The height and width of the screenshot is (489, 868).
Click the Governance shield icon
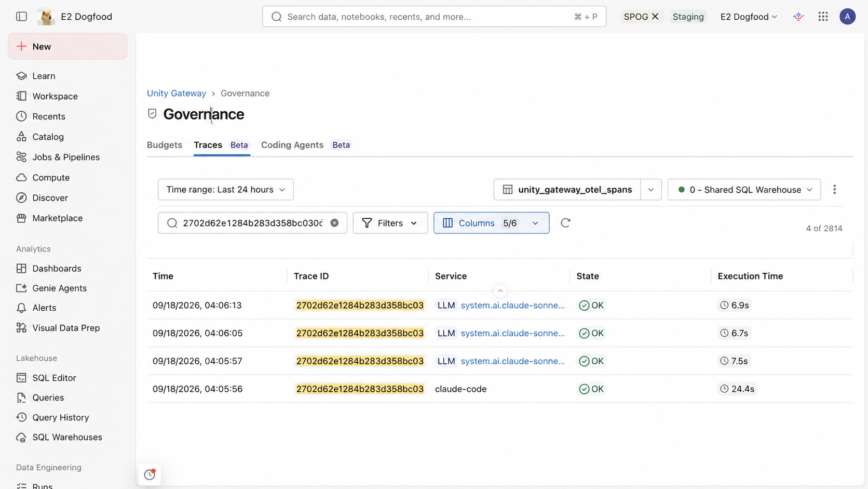point(152,114)
